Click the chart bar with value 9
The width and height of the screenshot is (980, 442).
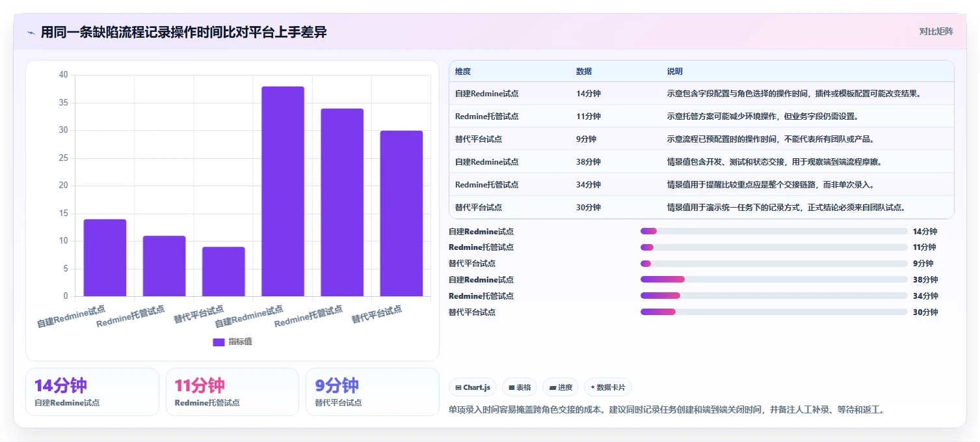223,271
